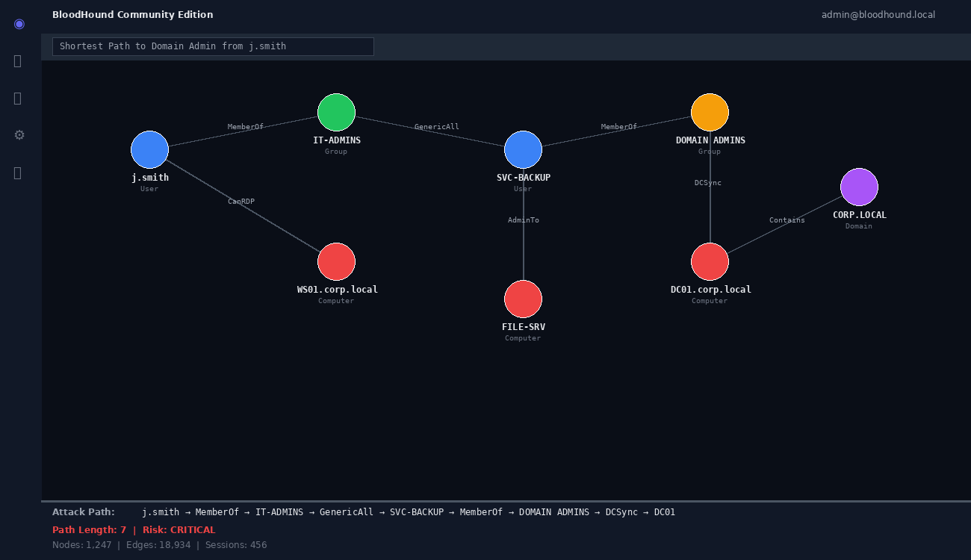
Task: Click MemberOf edge between j.smith and IT-ADMINS
Action: click(246, 127)
